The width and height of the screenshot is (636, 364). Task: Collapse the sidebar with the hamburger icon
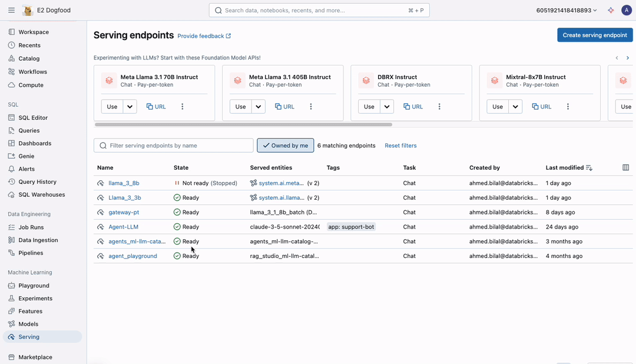click(11, 9)
